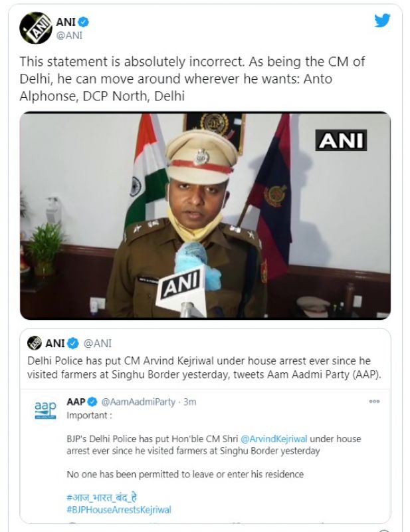Image resolution: width=410 pixels, height=532 pixels.
Task: Click the @ANI handle in the quoted tweet
Action: coord(97,344)
